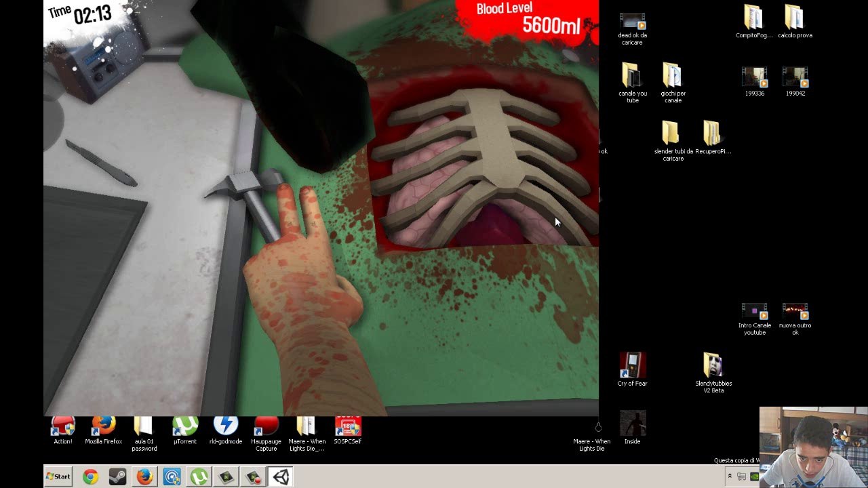Viewport: 868px width, 488px height.
Task: Select the 'dead ok da caricare' video file
Action: (x=632, y=29)
